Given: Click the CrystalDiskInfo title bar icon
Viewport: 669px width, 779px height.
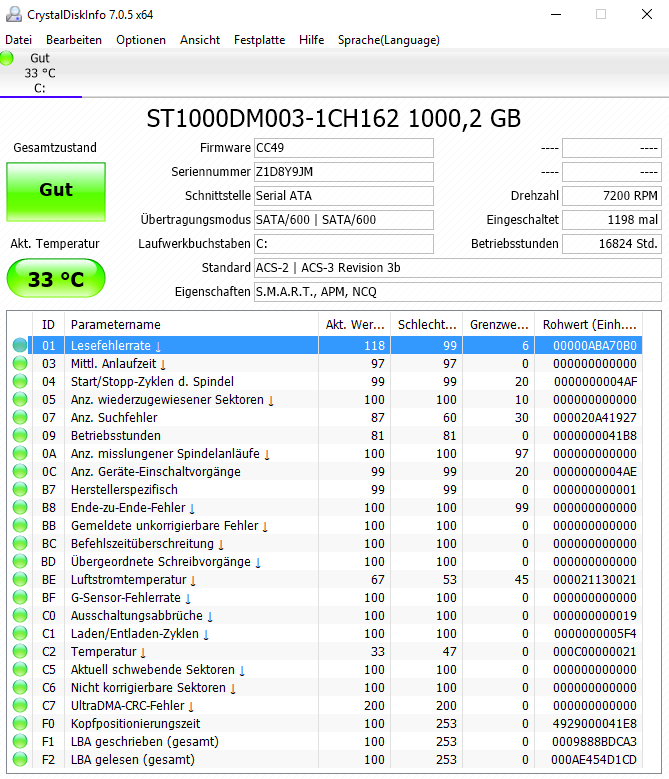Looking at the screenshot, I should (x=13, y=14).
